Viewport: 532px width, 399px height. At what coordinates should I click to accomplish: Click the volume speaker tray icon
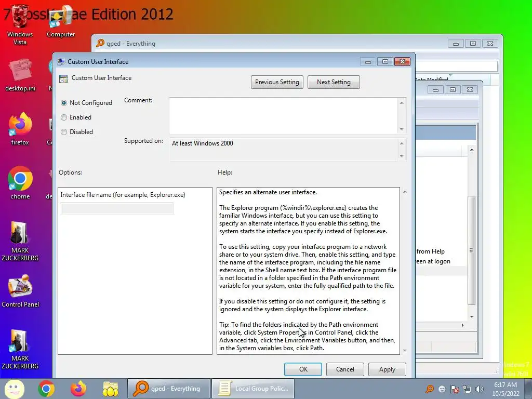(480, 389)
